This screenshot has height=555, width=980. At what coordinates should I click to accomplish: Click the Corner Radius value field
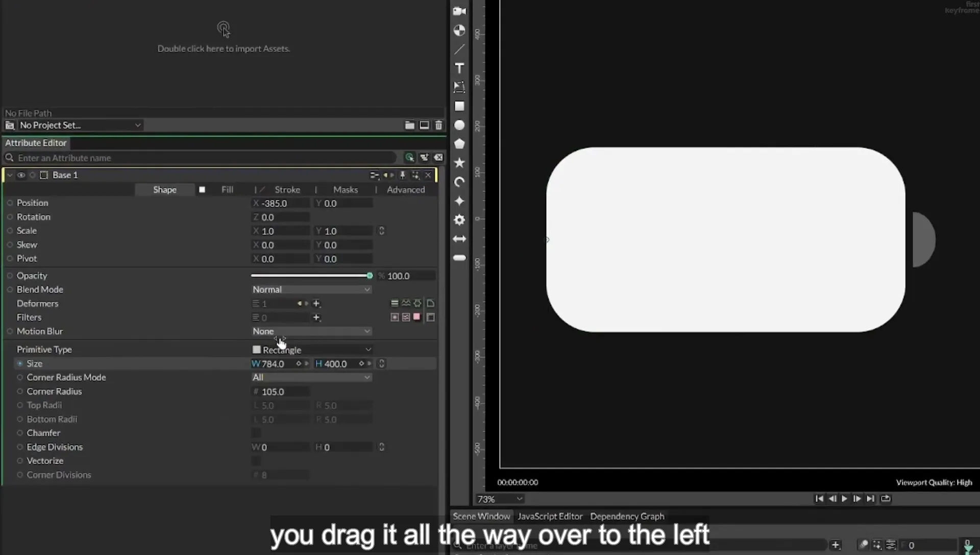[x=281, y=392]
